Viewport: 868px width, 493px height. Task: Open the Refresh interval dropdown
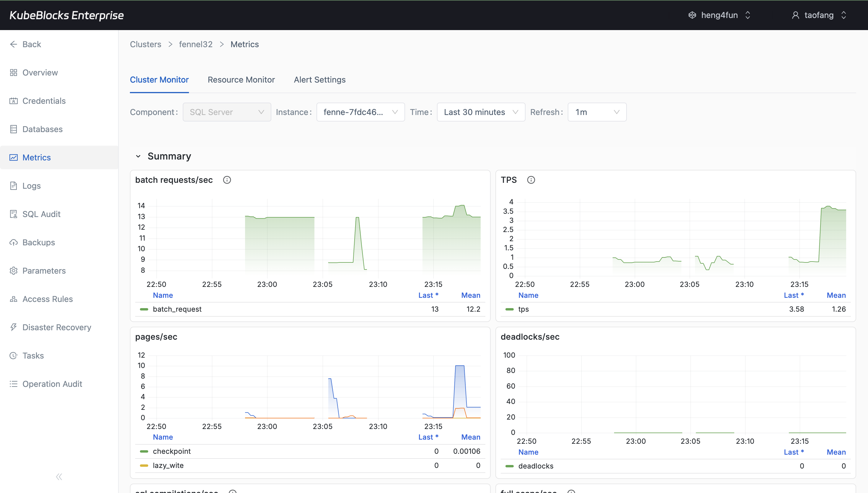597,112
